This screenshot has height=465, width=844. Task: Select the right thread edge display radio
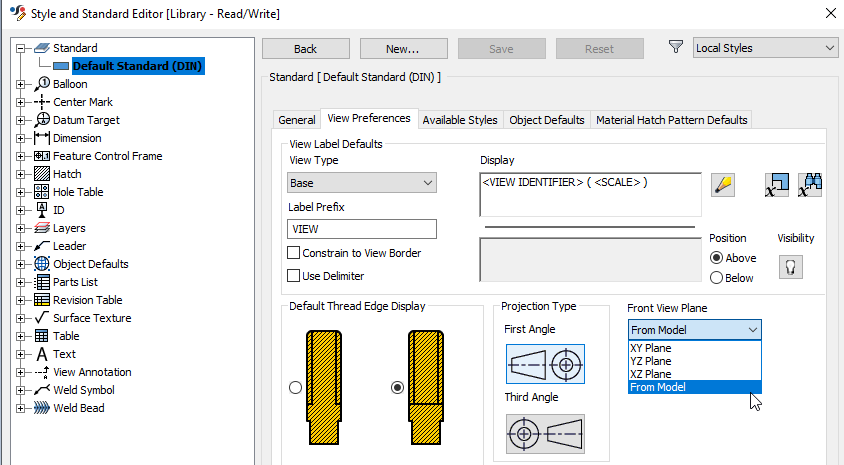[x=397, y=388]
